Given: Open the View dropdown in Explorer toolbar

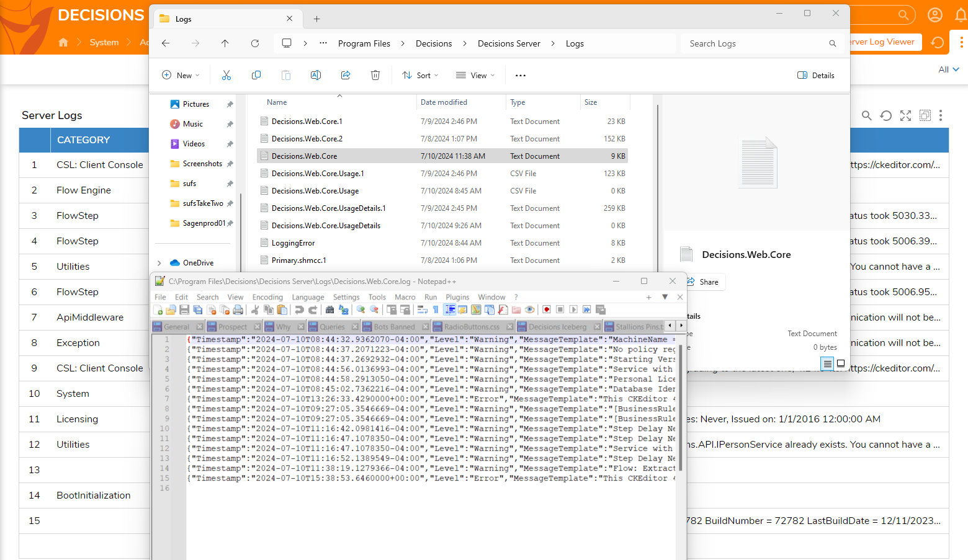Looking at the screenshot, I should (475, 75).
